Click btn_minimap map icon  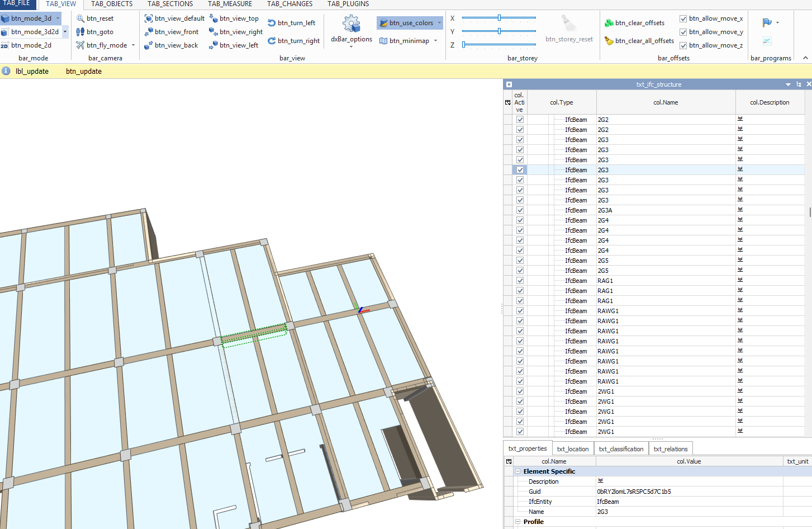click(x=383, y=41)
